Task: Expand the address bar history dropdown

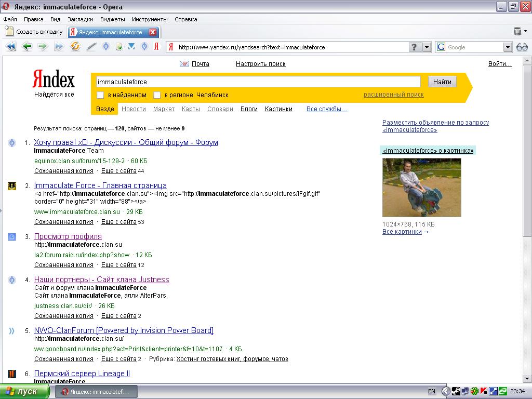Action: [427, 47]
